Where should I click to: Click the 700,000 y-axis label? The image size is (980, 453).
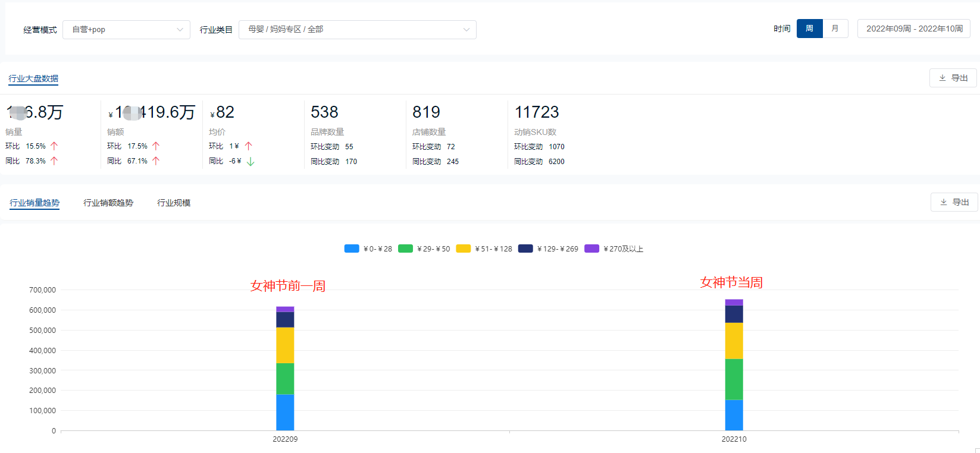click(42, 290)
